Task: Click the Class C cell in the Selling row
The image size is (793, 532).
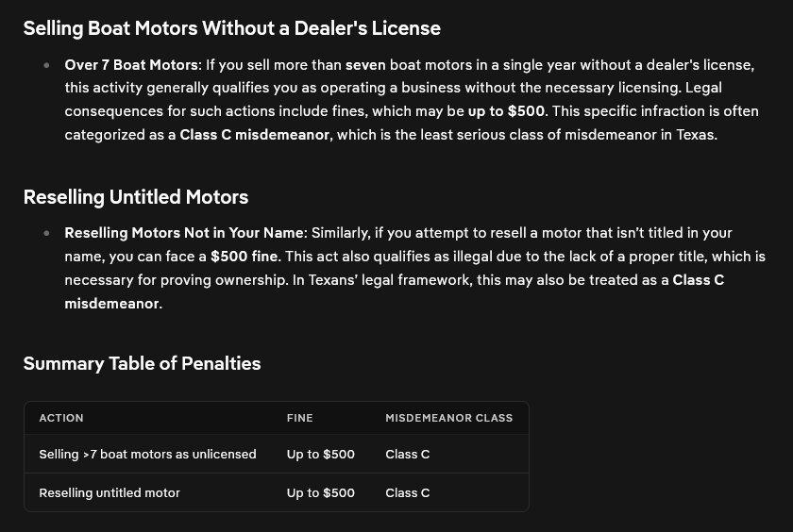Action: [408, 455]
